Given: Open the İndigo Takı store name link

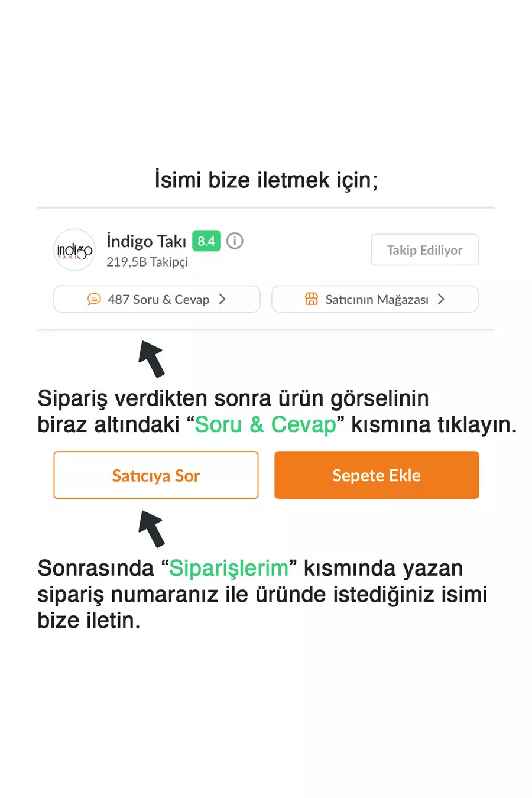Looking at the screenshot, I should pos(146,241).
